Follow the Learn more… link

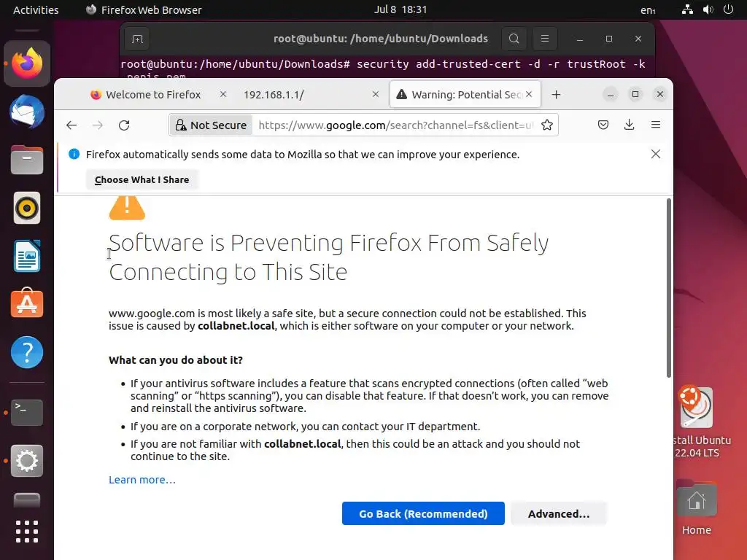click(x=142, y=480)
